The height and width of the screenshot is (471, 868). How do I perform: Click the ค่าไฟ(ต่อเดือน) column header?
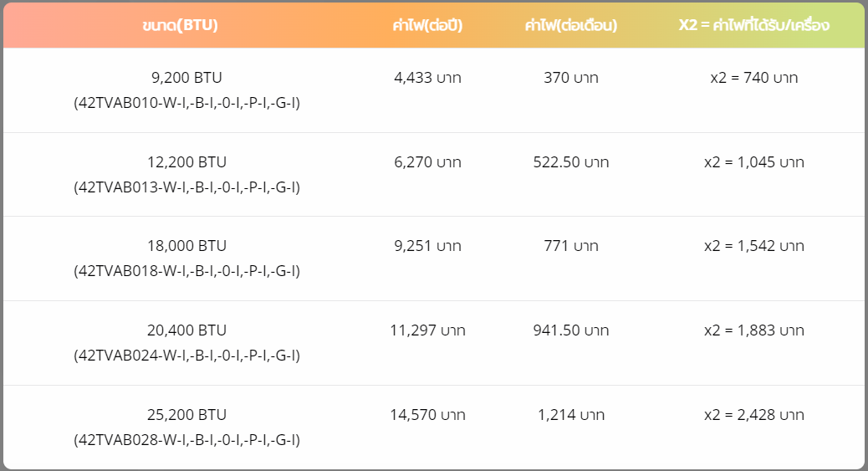tap(571, 25)
